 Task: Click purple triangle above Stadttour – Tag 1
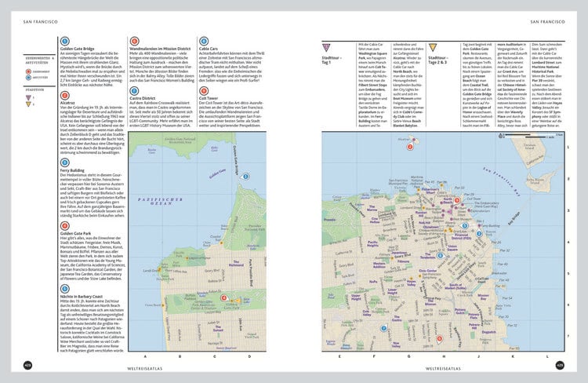click(x=326, y=47)
